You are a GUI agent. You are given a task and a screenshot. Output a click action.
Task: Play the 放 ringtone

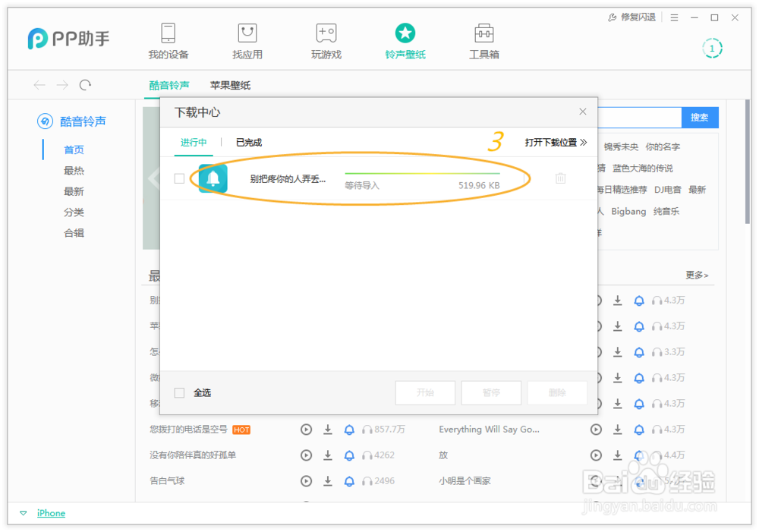pyautogui.click(x=596, y=455)
